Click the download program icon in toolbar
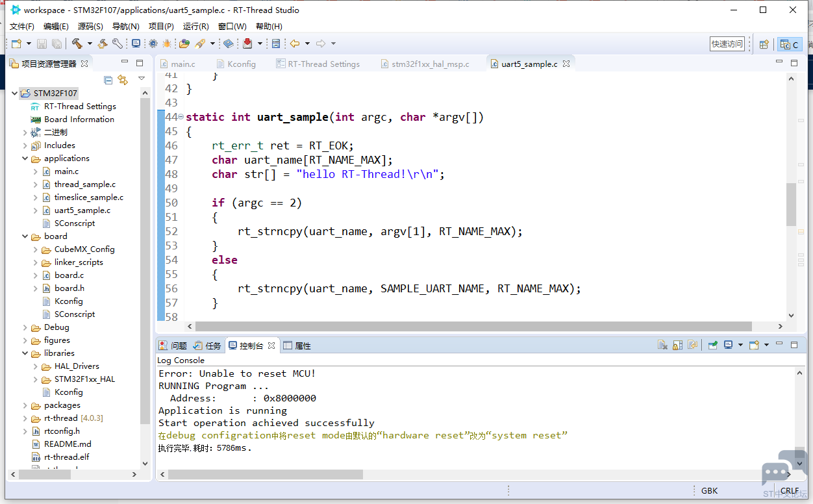The width and height of the screenshot is (813, 504). 247,44
